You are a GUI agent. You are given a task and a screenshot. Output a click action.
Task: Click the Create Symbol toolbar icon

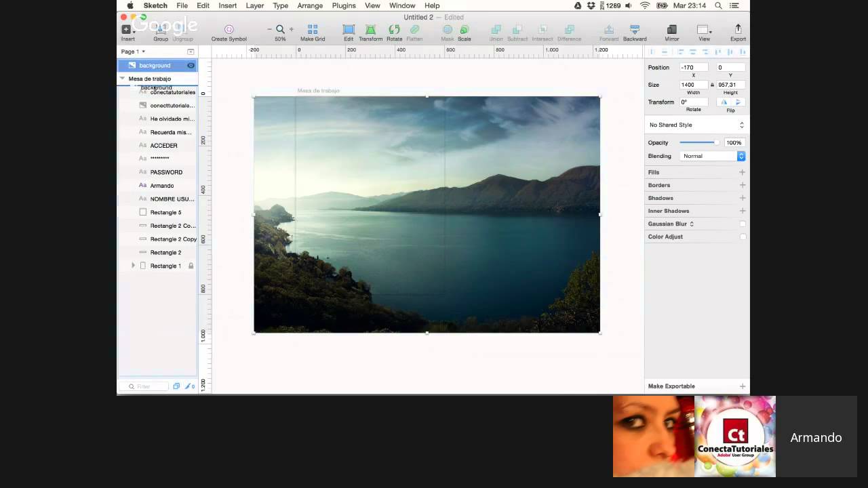coord(229,29)
